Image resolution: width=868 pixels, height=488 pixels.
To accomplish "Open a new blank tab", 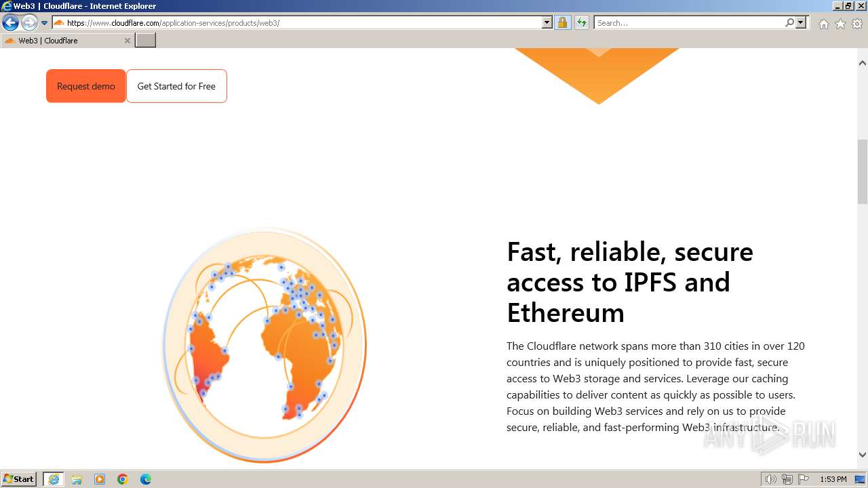I will [146, 41].
